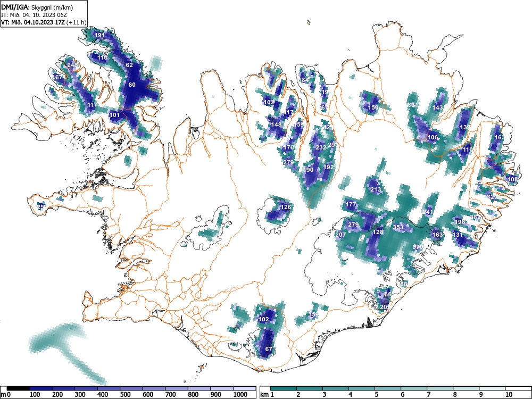The width and height of the screenshot is (532, 399).
Task: Click the visibility value 420 on the map
Action: pyautogui.click(x=328, y=128)
